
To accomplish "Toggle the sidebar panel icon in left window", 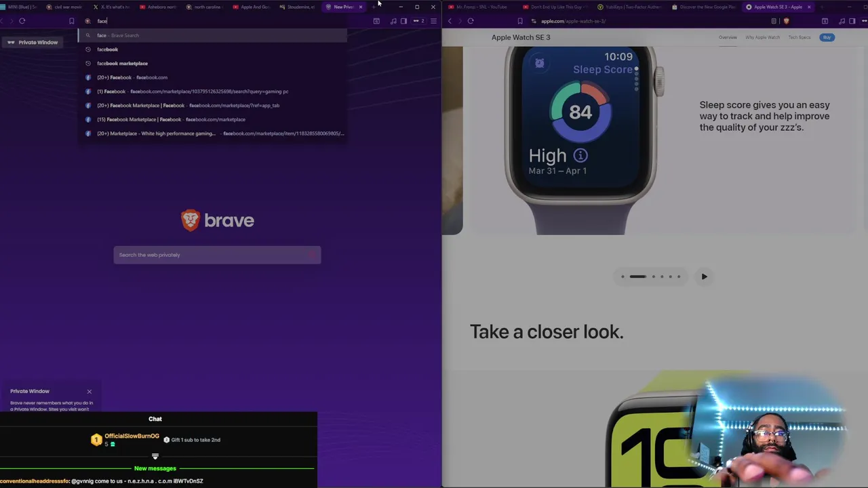I will 403,21.
